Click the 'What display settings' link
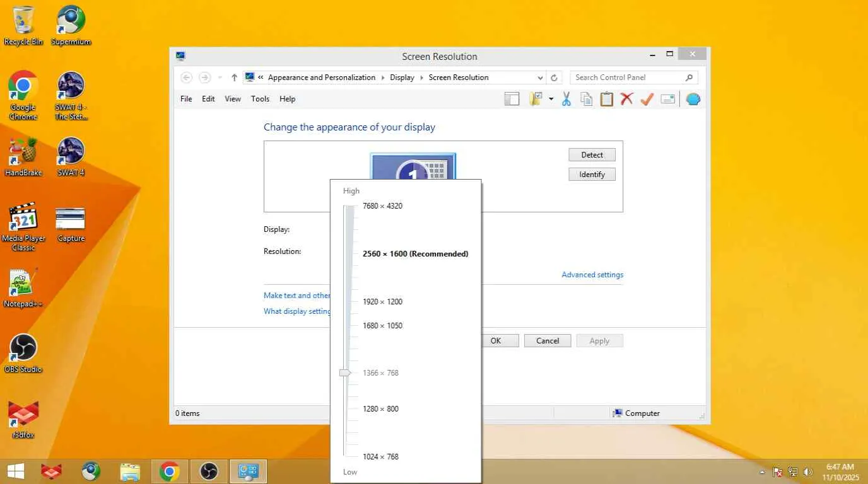Image resolution: width=868 pixels, height=484 pixels. [297, 311]
